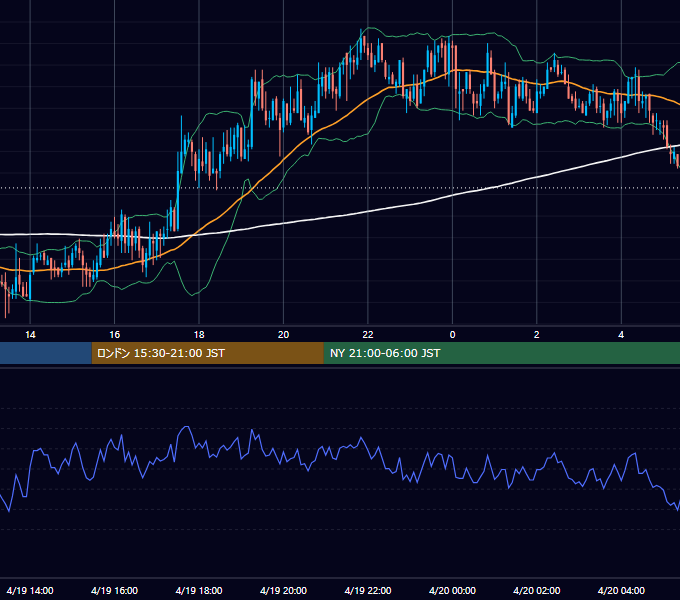The width and height of the screenshot is (680, 600).
Task: Click the 4/19 22:00 date label
Action: coord(368,590)
